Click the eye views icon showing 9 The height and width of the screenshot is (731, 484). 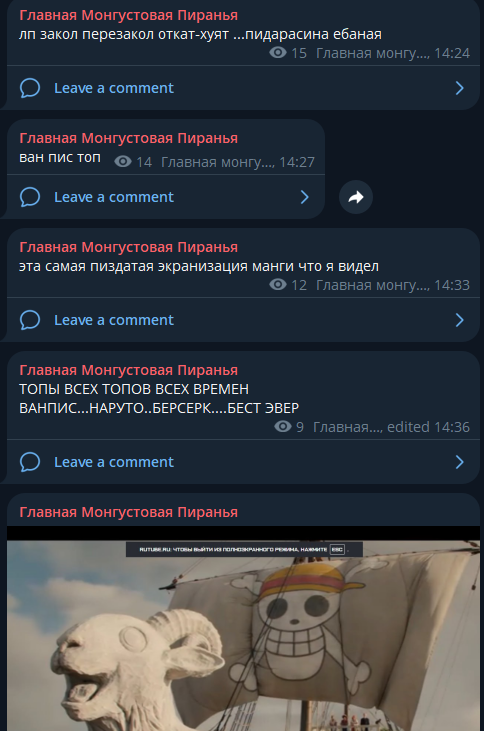pos(283,426)
